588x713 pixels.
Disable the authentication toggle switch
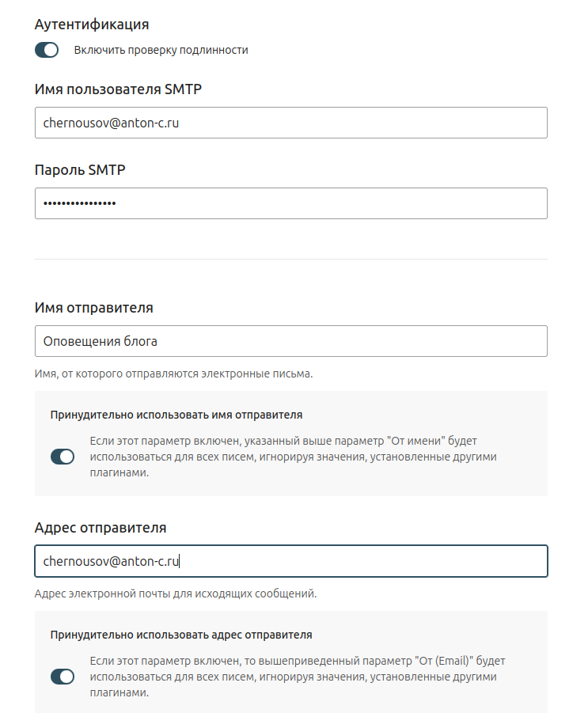(x=47, y=50)
